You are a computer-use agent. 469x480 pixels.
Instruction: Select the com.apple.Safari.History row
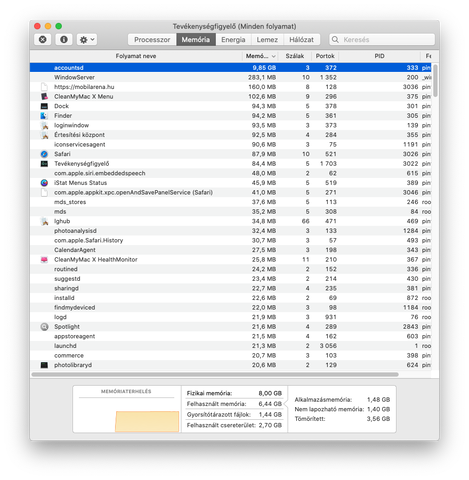(x=231, y=241)
